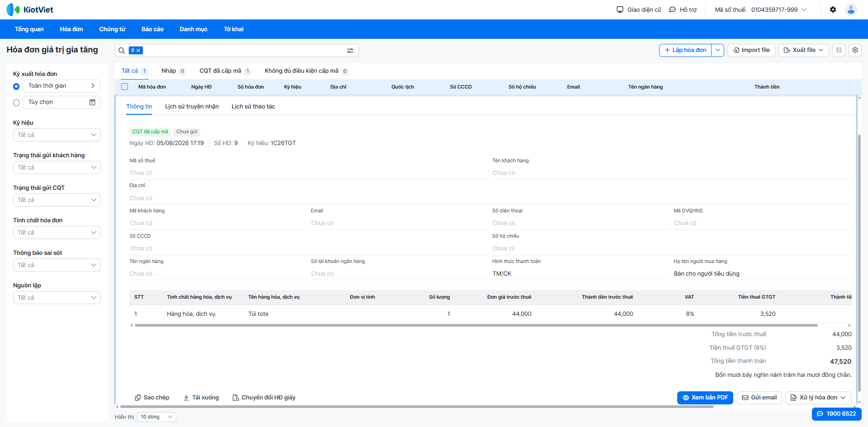
Task: Open the Xử lý hóa đơn dropdown button
Action: pos(818,398)
